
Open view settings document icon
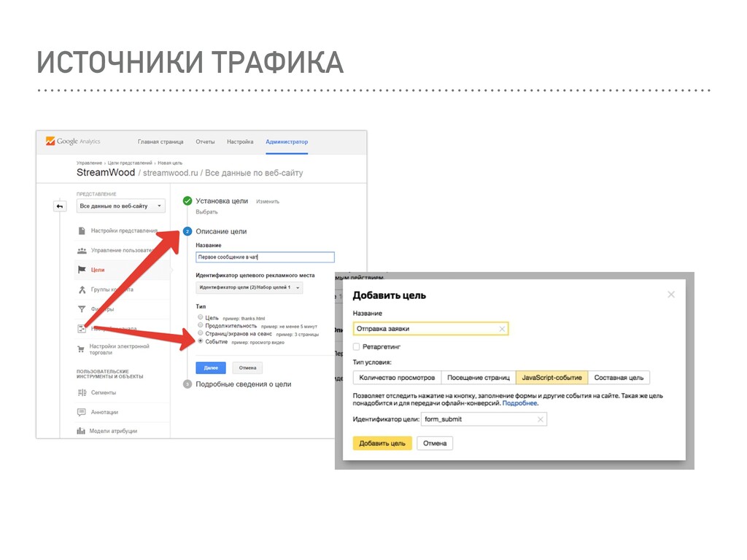(x=82, y=230)
